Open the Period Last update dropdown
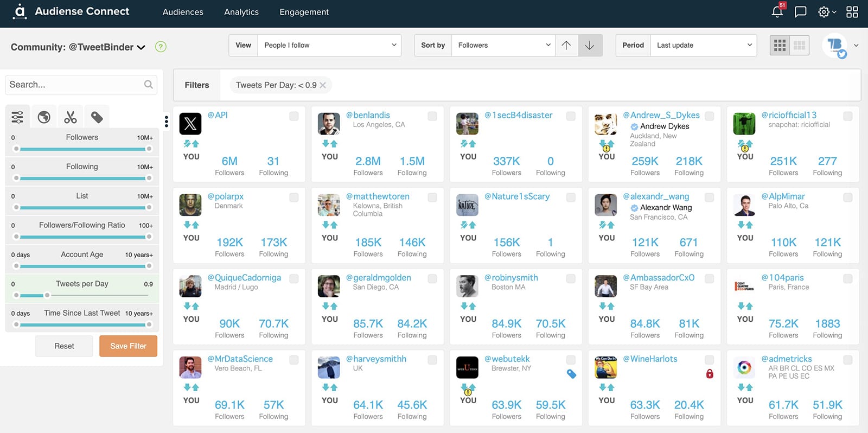 (703, 46)
